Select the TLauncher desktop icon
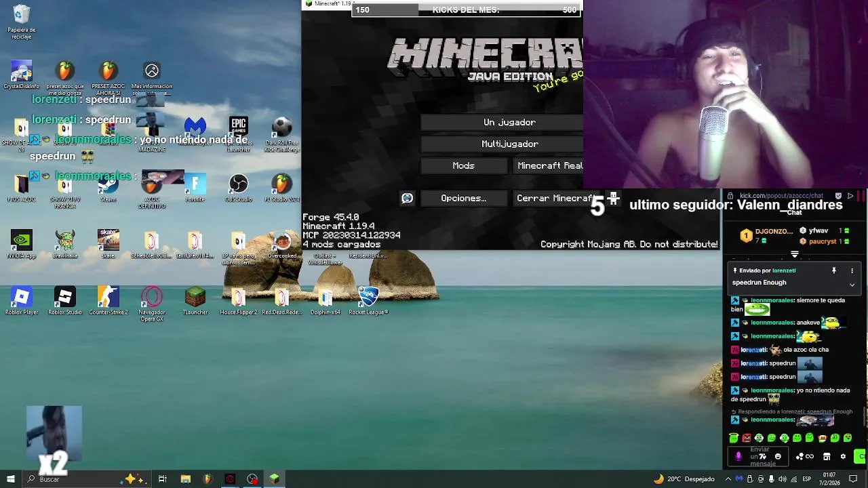The width and height of the screenshot is (868, 488). tap(195, 301)
